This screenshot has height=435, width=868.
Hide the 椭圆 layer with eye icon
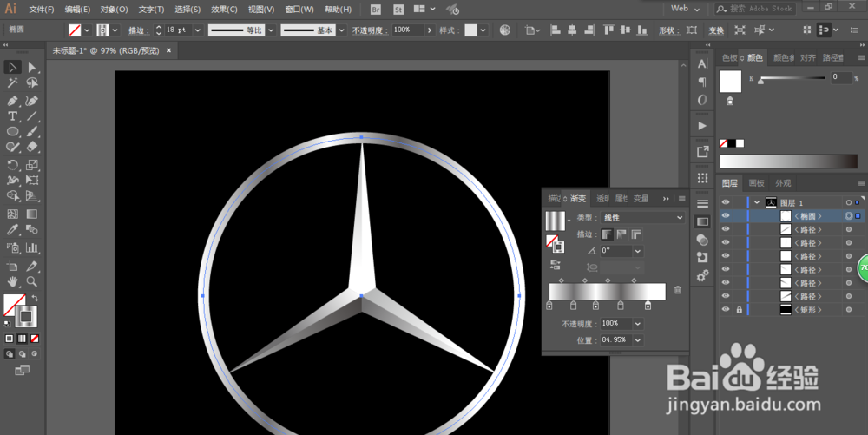725,216
